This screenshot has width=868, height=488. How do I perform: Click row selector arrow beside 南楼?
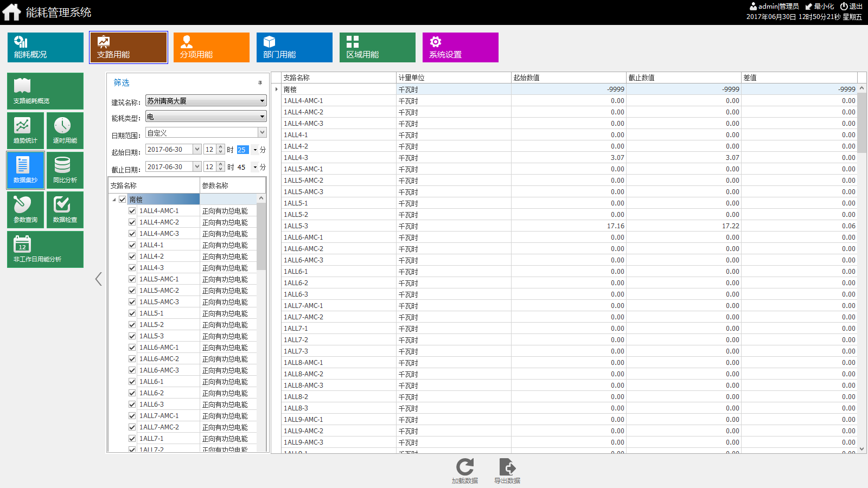276,89
